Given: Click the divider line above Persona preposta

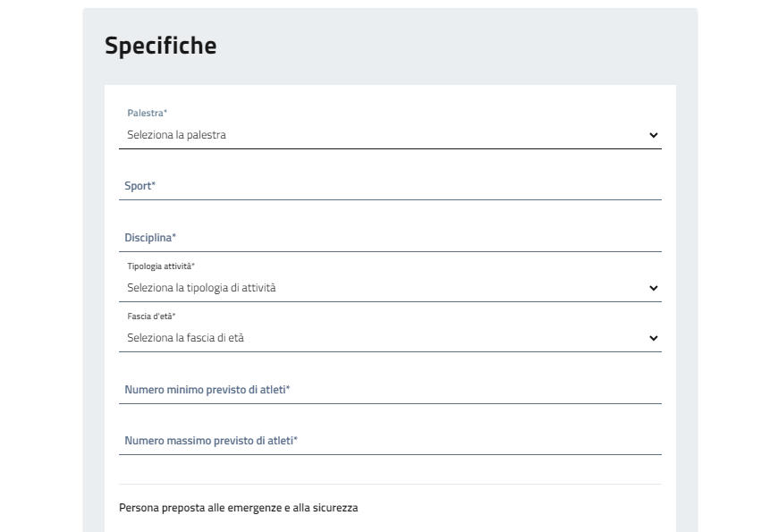Looking at the screenshot, I should (390, 484).
